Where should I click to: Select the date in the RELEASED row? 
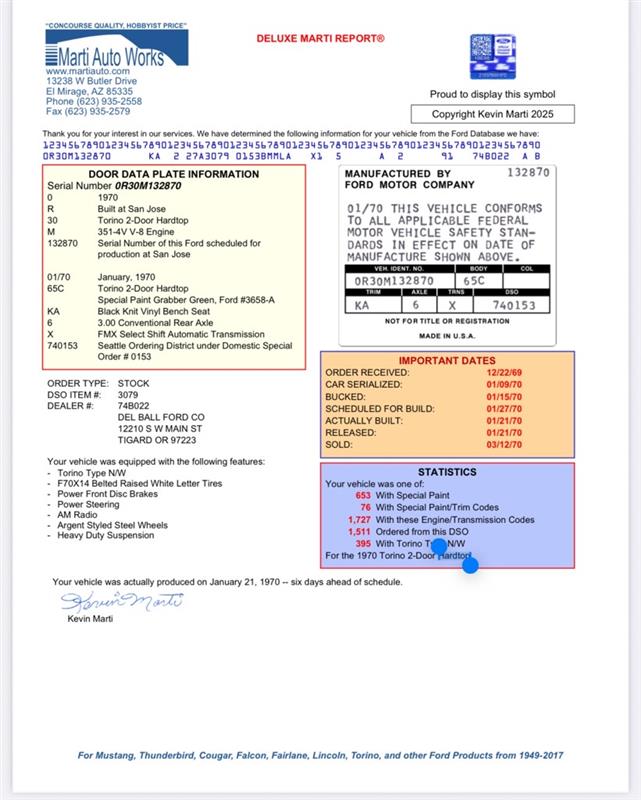[504, 433]
